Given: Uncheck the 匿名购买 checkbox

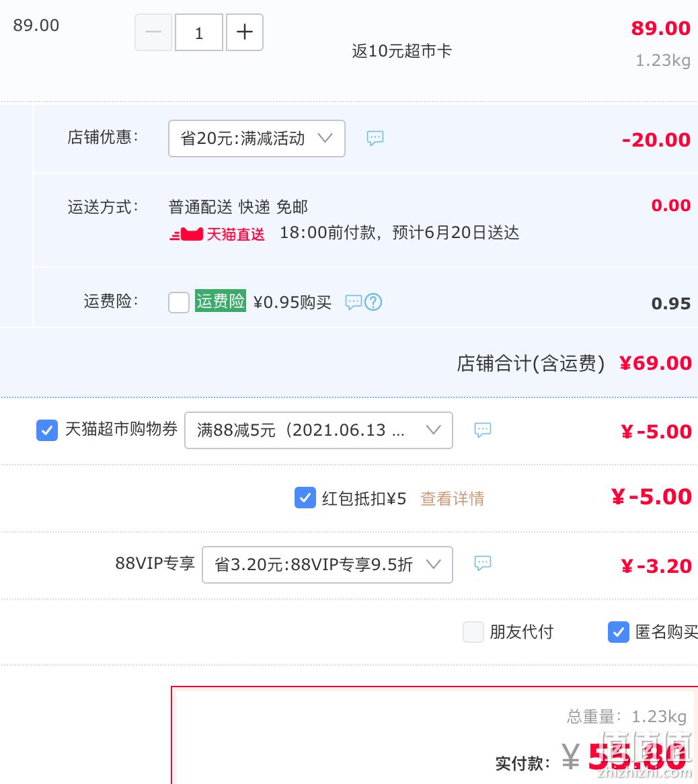Looking at the screenshot, I should [619, 632].
